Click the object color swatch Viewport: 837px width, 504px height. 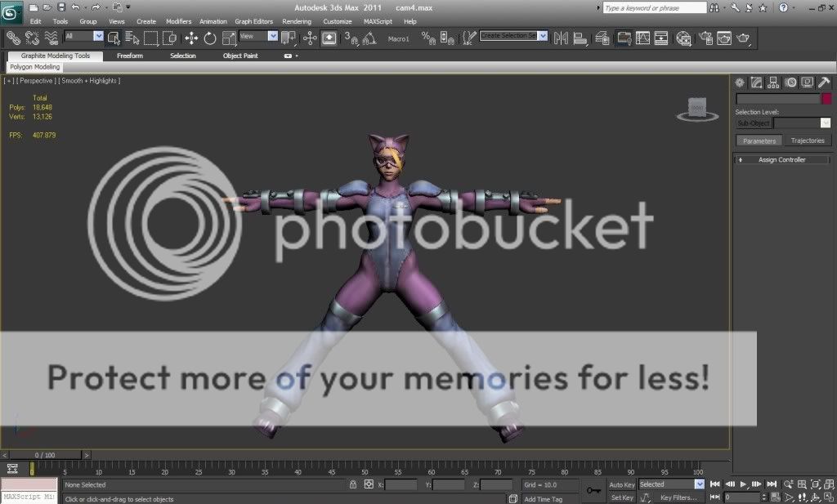pyautogui.click(x=826, y=99)
